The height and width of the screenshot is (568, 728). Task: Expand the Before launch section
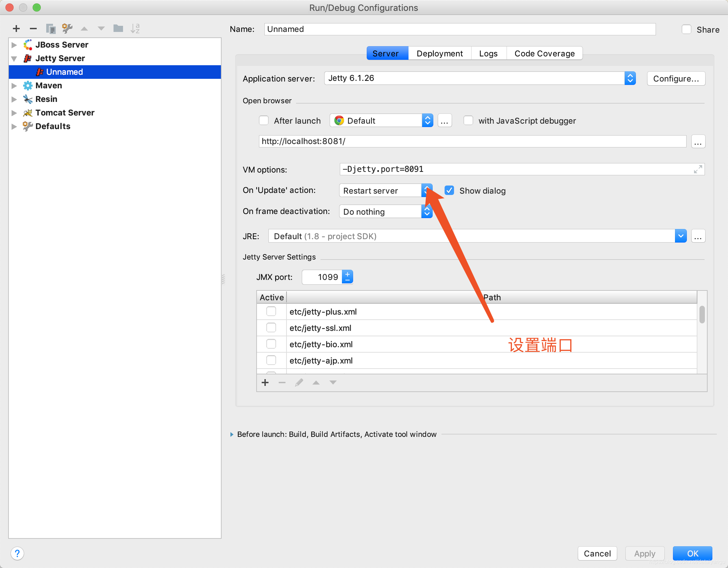click(x=232, y=434)
